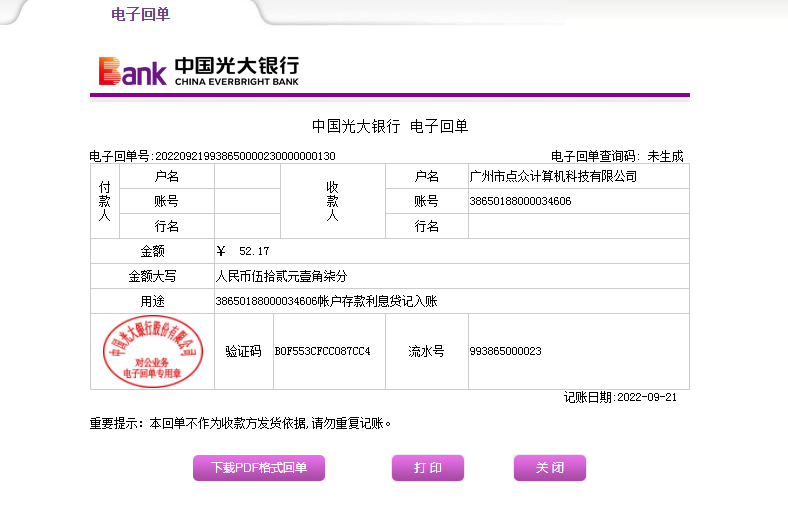The image size is (788, 514).
Task: Click the red 电子回单专用章 stamp
Action: pyautogui.click(x=153, y=351)
